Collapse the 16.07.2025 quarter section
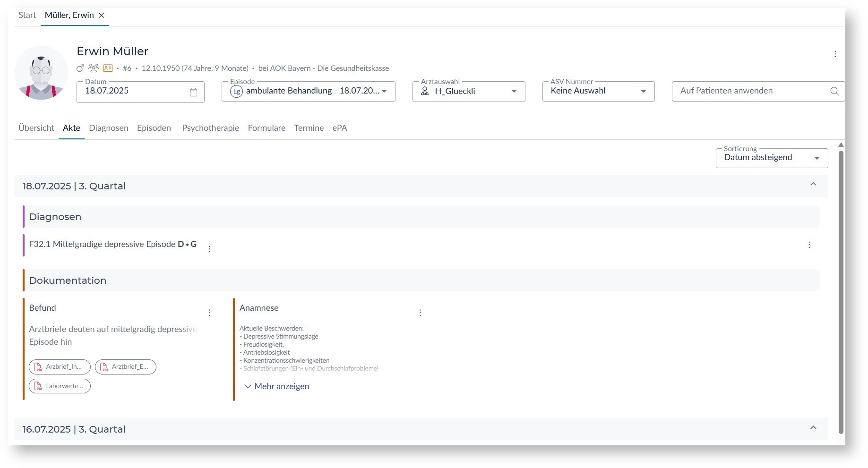Screen dimensions: 868x468 [813, 428]
